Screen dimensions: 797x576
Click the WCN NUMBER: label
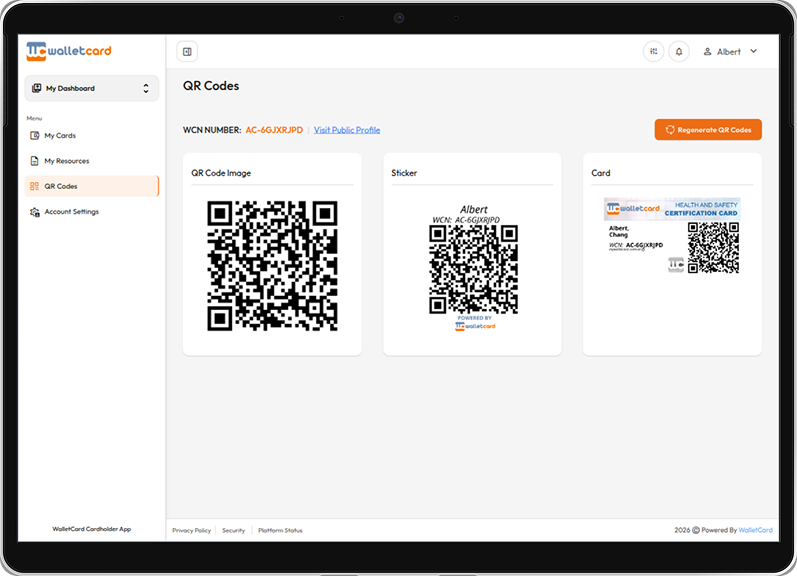(x=212, y=130)
